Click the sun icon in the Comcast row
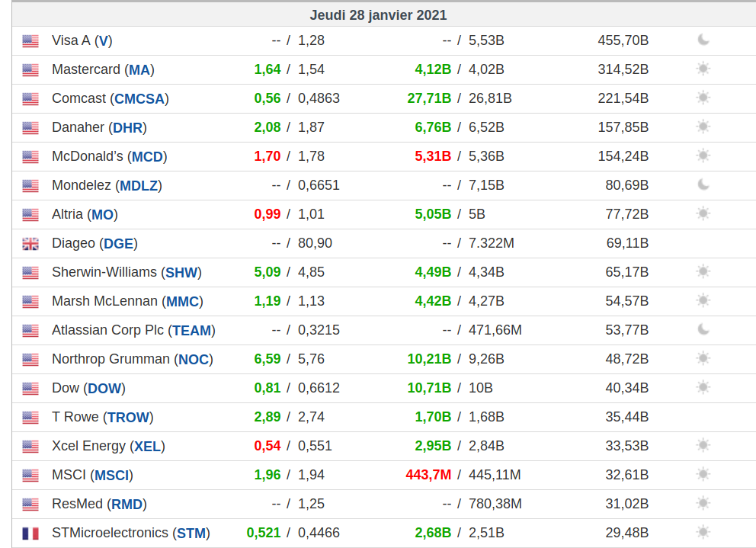The image size is (756, 548). [x=703, y=98]
